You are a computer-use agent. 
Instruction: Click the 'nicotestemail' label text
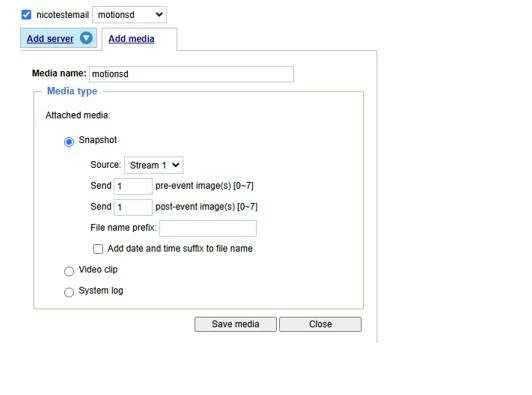point(62,15)
